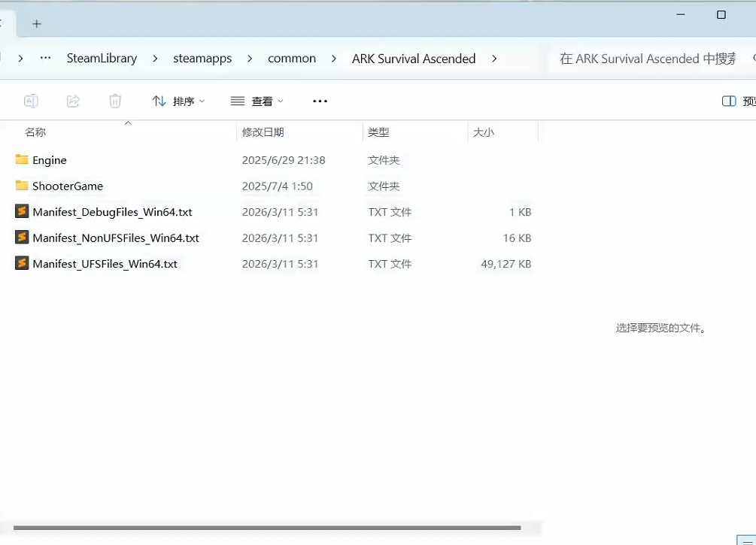
Task: Open the 排序 sort dropdown
Action: click(178, 101)
